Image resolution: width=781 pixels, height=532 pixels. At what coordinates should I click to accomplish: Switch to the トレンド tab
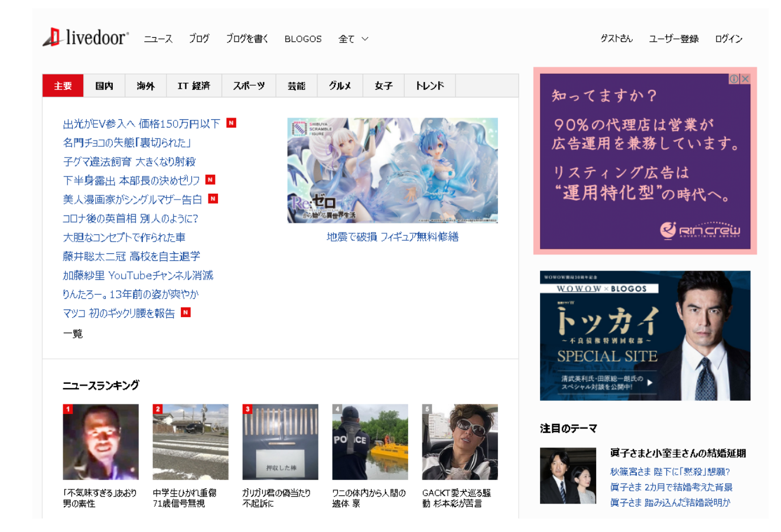coord(430,86)
